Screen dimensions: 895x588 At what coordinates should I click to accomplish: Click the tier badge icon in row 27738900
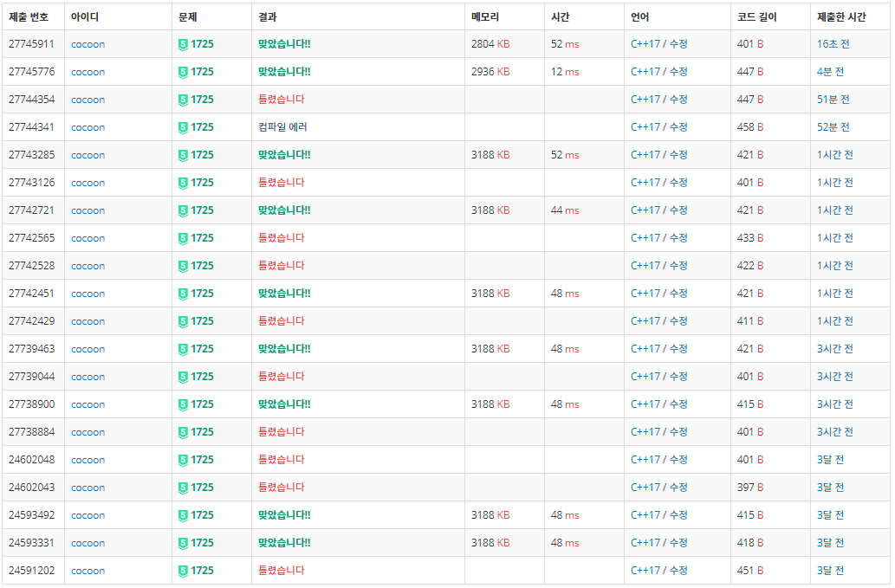[183, 405]
